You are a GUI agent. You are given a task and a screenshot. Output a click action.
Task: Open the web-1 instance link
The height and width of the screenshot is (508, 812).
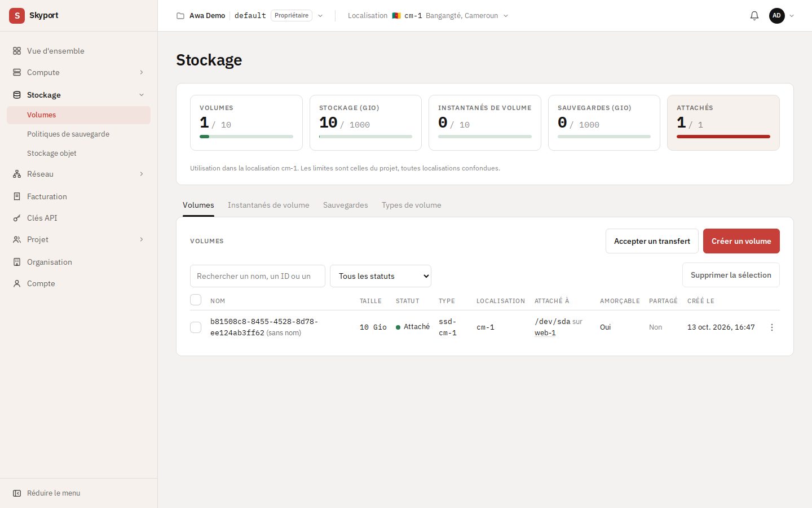tap(545, 333)
